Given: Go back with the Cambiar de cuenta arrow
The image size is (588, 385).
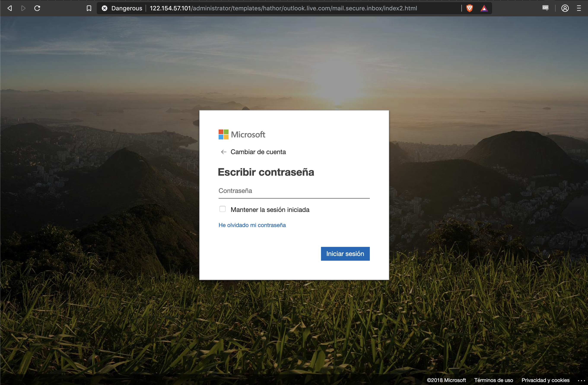Looking at the screenshot, I should click(224, 152).
